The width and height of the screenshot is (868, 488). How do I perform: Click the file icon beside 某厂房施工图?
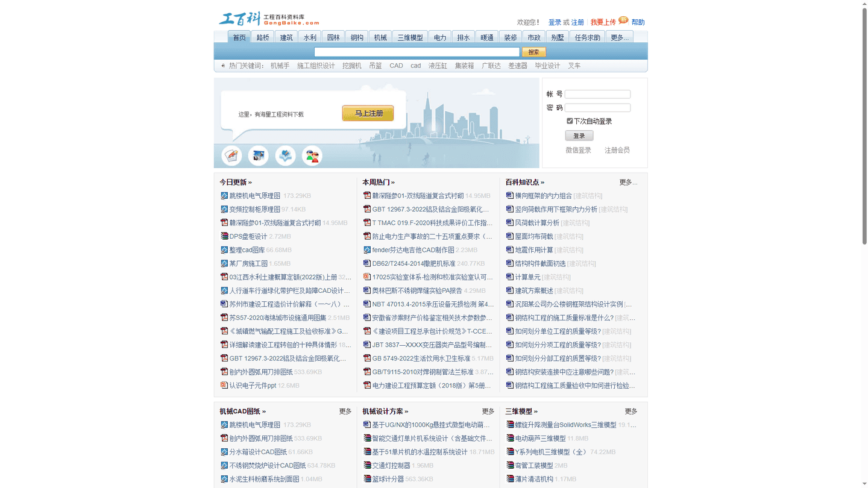click(x=224, y=263)
